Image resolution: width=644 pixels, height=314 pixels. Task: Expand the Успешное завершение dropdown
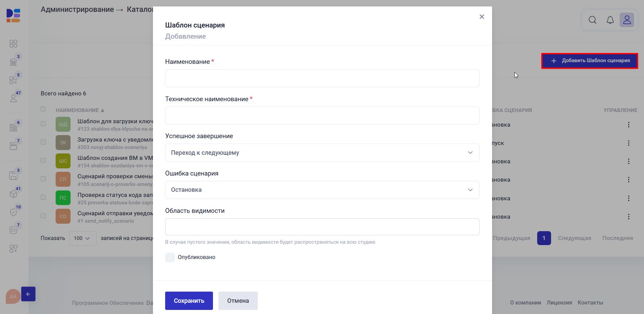(322, 153)
